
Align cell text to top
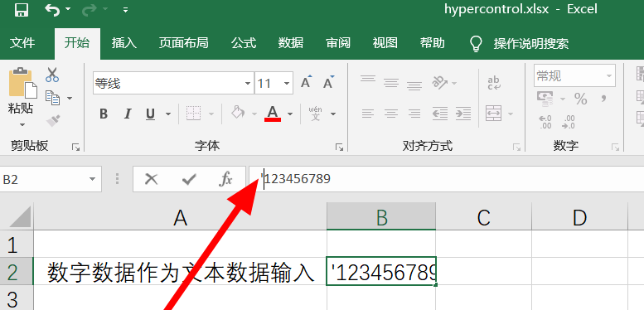pyautogui.click(x=368, y=79)
